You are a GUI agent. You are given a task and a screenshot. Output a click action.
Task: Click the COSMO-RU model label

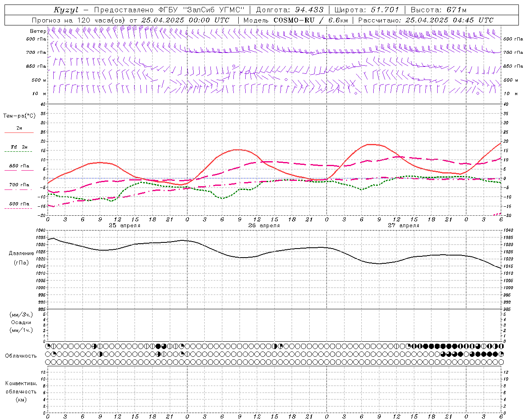click(x=294, y=20)
